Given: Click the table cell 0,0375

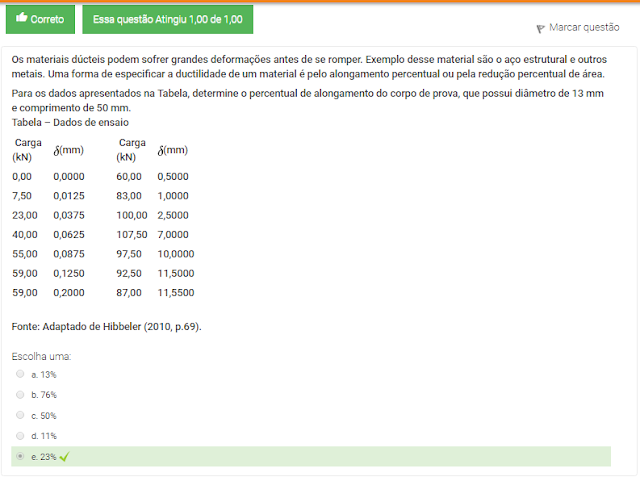Looking at the screenshot, I should pyautogui.click(x=69, y=215).
